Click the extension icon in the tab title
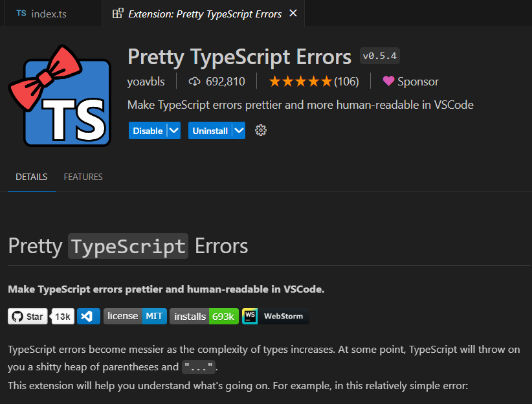 pyautogui.click(x=118, y=13)
